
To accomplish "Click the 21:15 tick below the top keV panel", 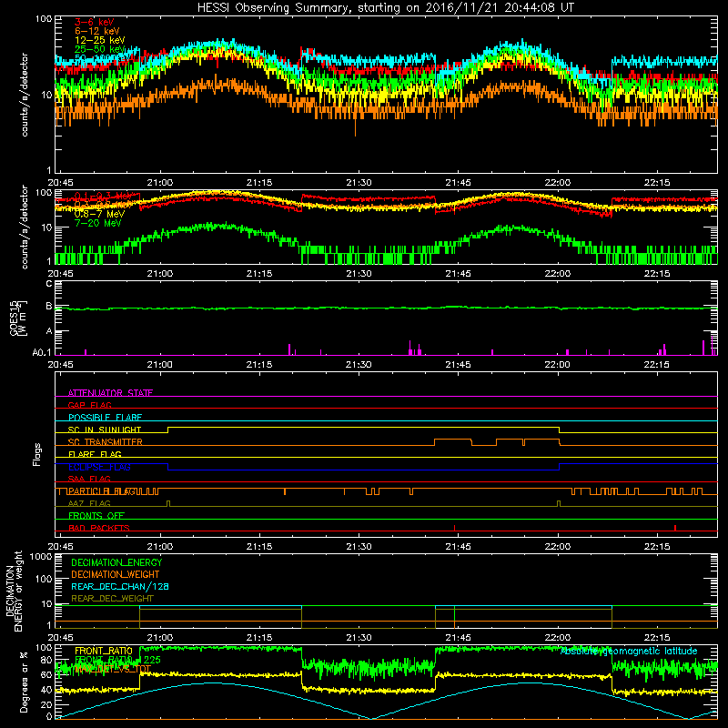I will [259, 183].
